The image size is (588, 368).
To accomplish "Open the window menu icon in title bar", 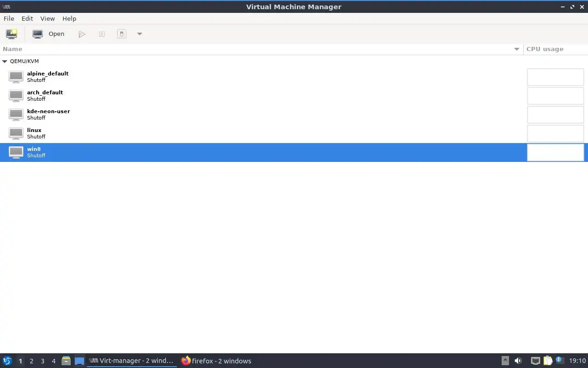I will [x=6, y=7].
